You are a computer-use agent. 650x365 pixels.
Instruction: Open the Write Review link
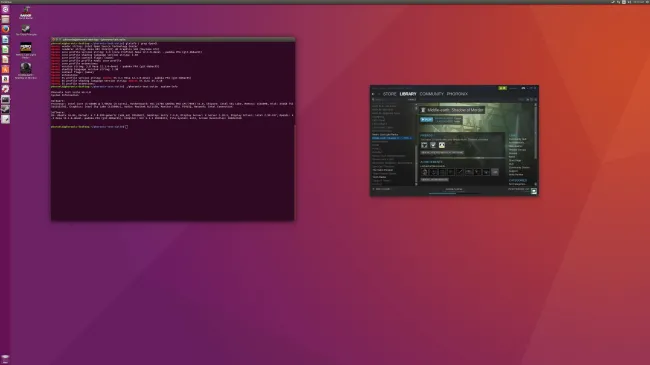[516, 175]
